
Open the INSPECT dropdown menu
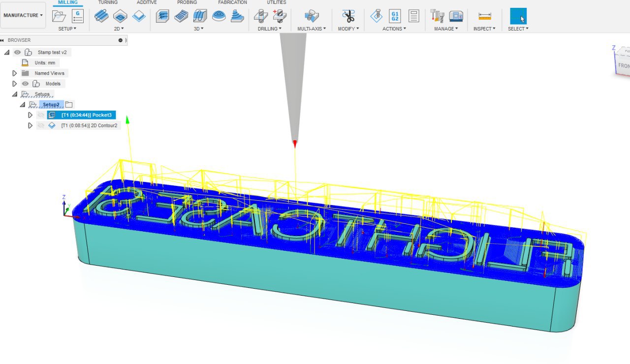484,29
